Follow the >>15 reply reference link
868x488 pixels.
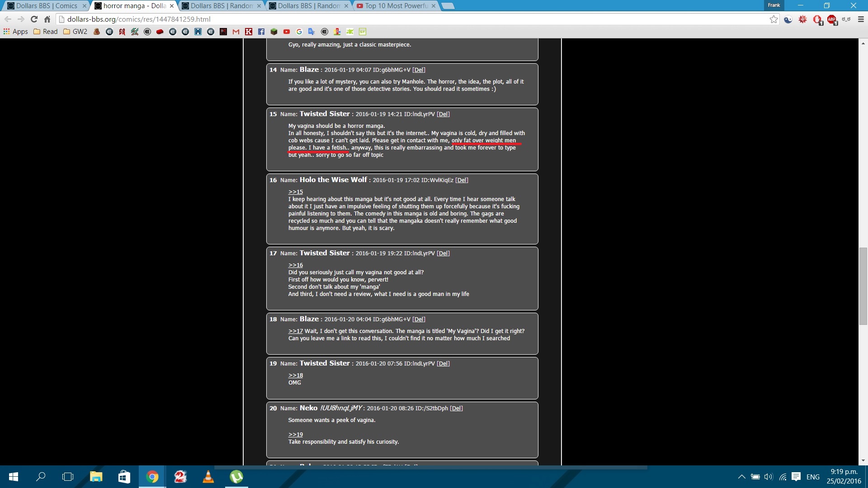click(296, 192)
